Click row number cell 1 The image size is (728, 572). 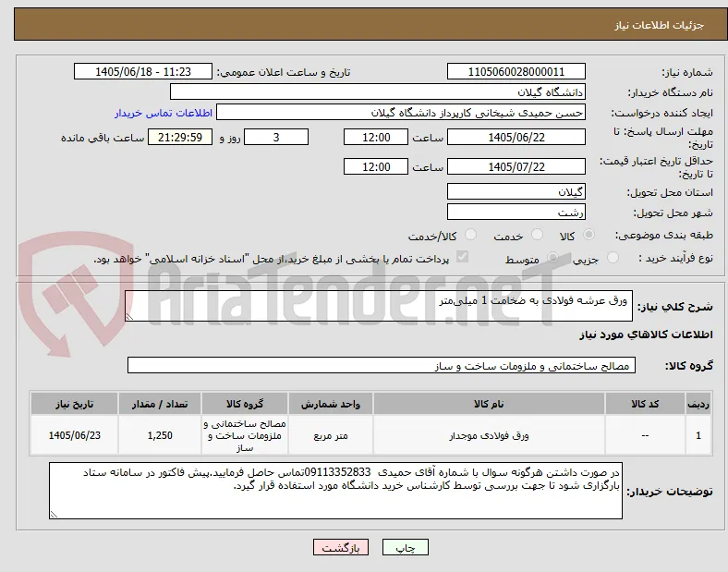pos(698,435)
